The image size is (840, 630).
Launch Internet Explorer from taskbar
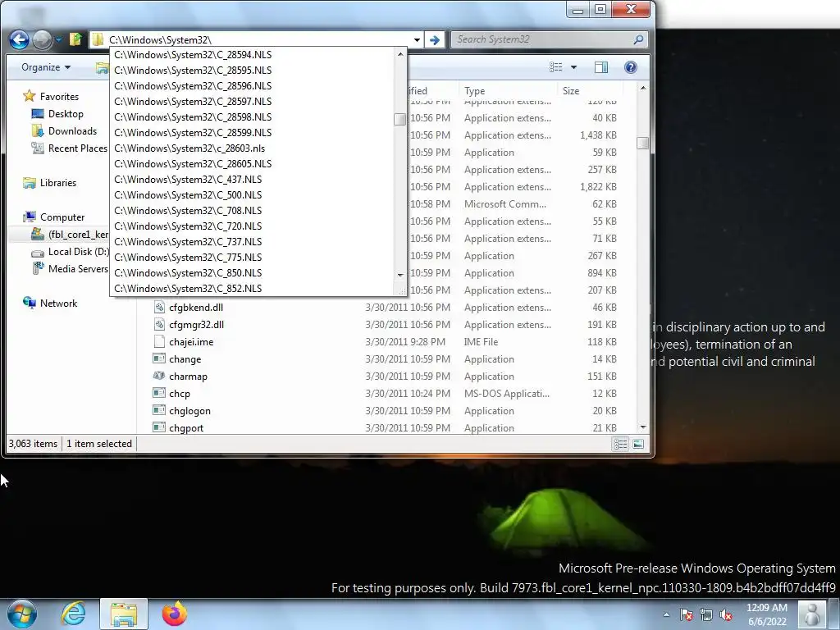73,614
